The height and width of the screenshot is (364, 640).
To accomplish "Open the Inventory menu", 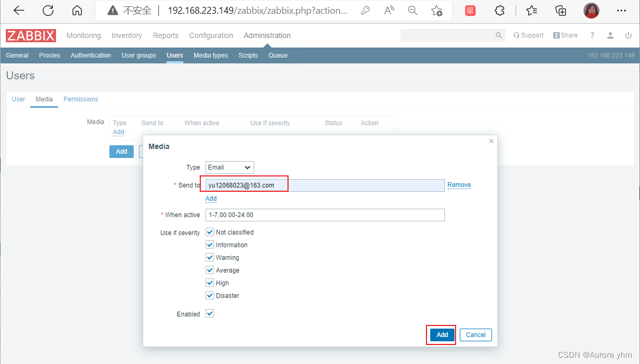I will pyautogui.click(x=127, y=35).
